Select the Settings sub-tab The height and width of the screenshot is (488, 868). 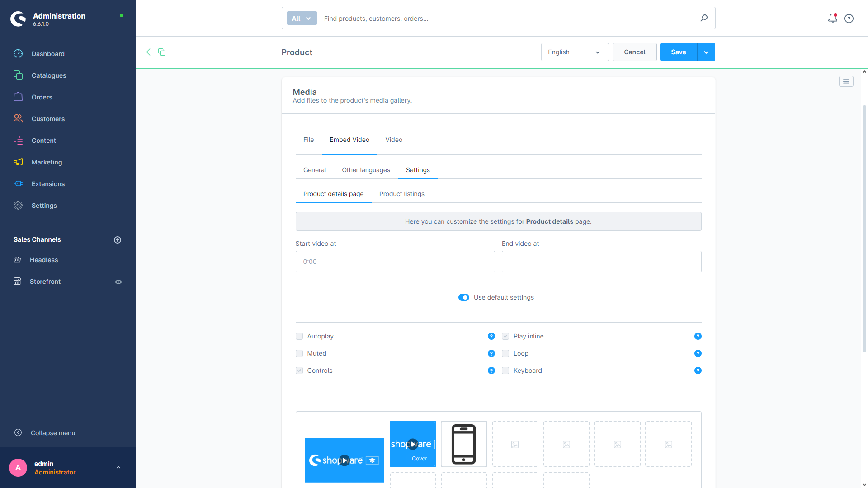click(418, 170)
